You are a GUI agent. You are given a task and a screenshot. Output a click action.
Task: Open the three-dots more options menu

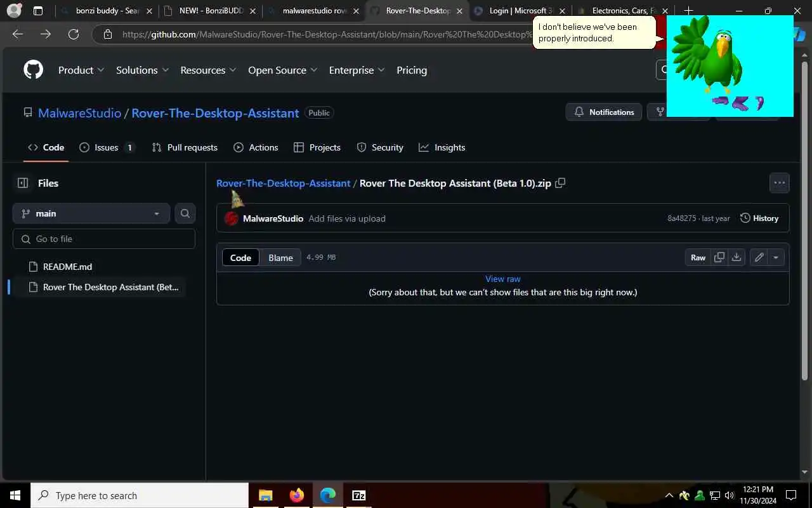[780, 183]
